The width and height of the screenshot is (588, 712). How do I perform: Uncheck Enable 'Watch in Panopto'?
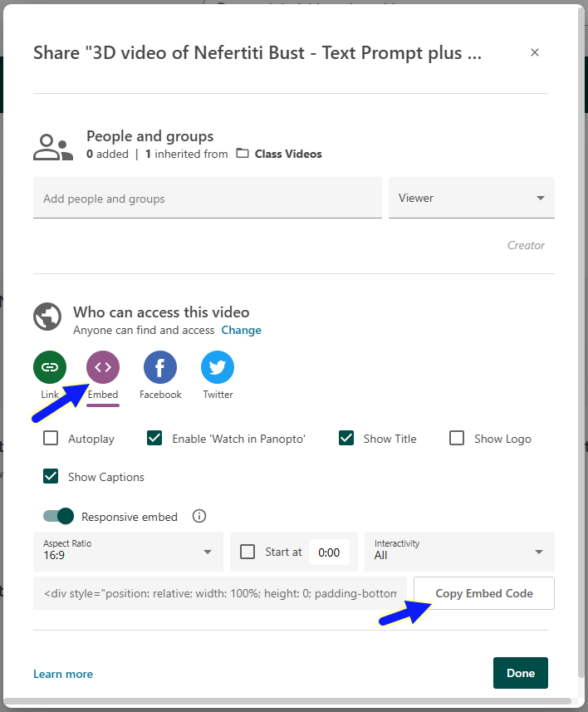[x=154, y=438]
